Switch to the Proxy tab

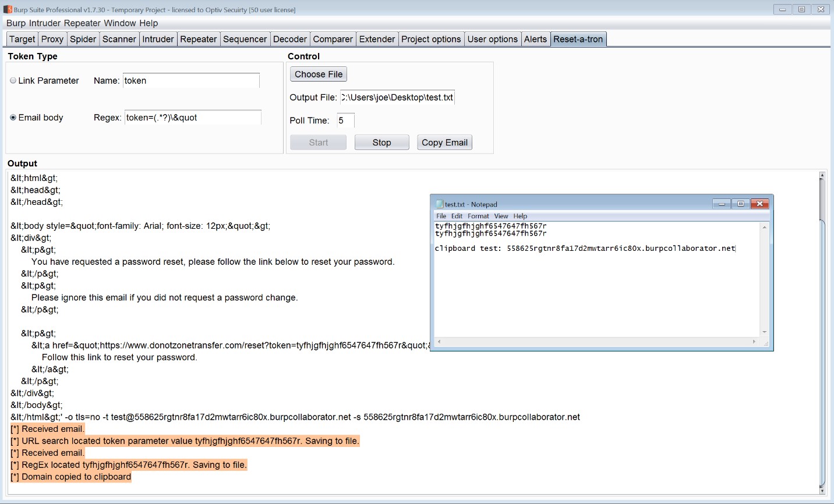[x=52, y=39]
